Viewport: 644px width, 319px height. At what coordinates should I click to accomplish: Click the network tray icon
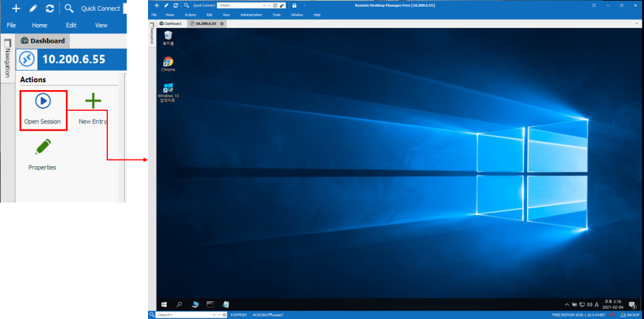(x=582, y=304)
